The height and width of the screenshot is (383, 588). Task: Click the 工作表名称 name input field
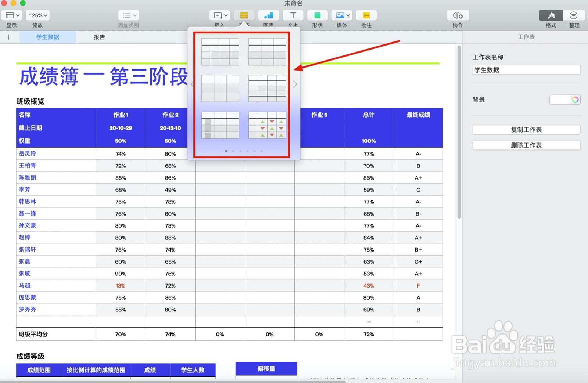pos(526,69)
